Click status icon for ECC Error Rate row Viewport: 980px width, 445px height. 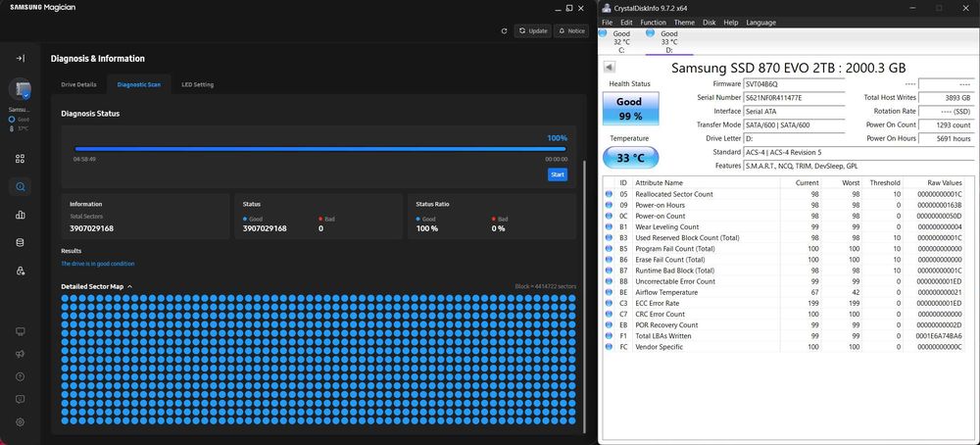[609, 303]
